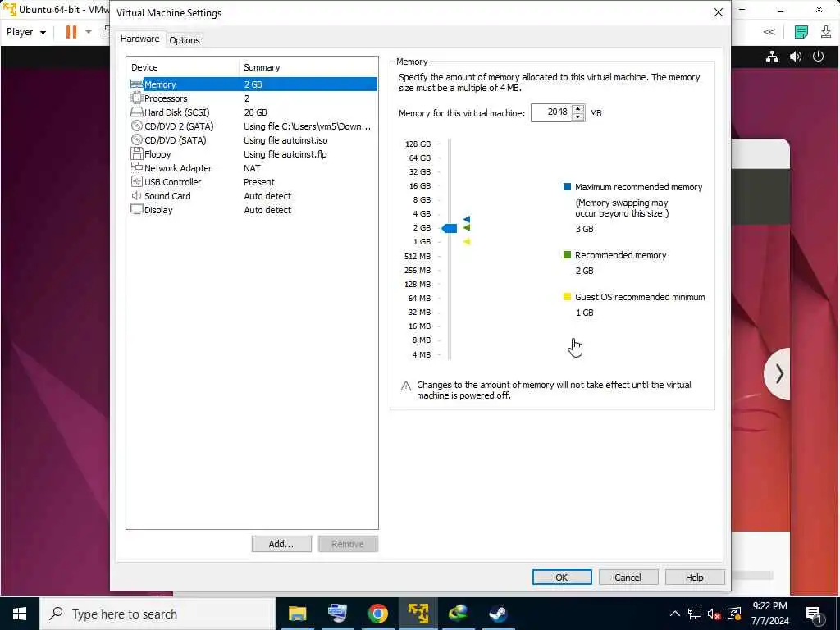840x630 pixels.
Task: Launch Google Chrome from the taskbar
Action: pos(377,614)
